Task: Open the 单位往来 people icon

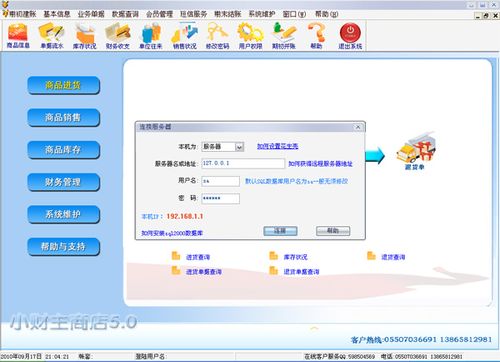Action: pos(151,36)
